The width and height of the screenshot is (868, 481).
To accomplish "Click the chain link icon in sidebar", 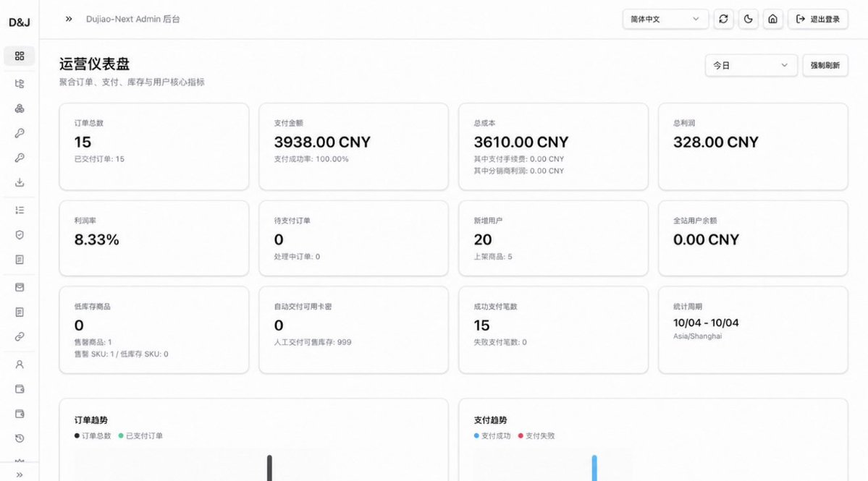I will tap(20, 337).
